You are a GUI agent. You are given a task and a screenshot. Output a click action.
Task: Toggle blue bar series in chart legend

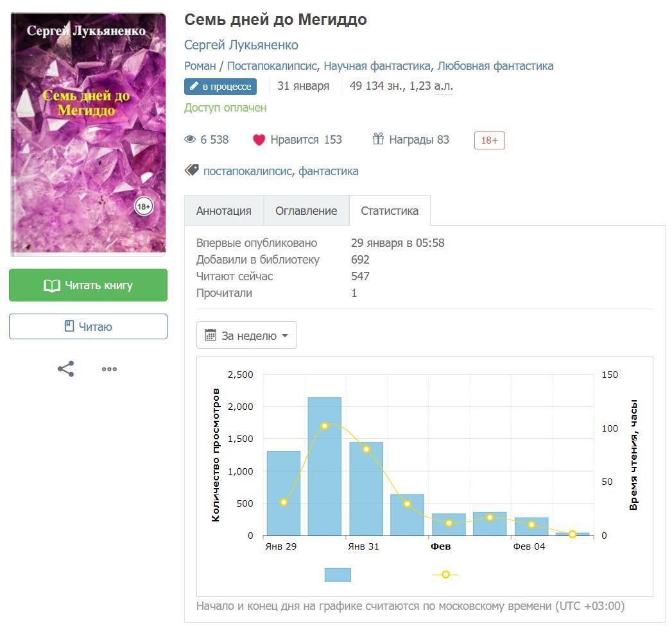338,575
